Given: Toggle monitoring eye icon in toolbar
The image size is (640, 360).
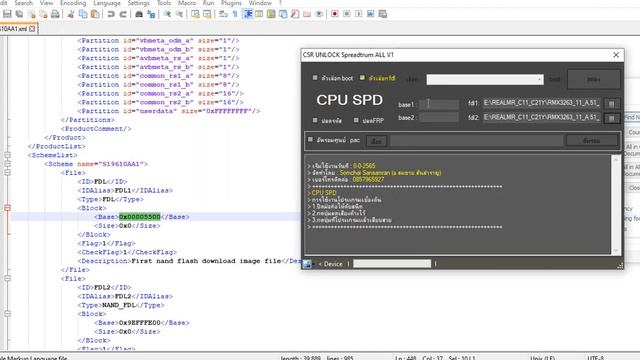Looking at the screenshot, I should (x=319, y=14).
